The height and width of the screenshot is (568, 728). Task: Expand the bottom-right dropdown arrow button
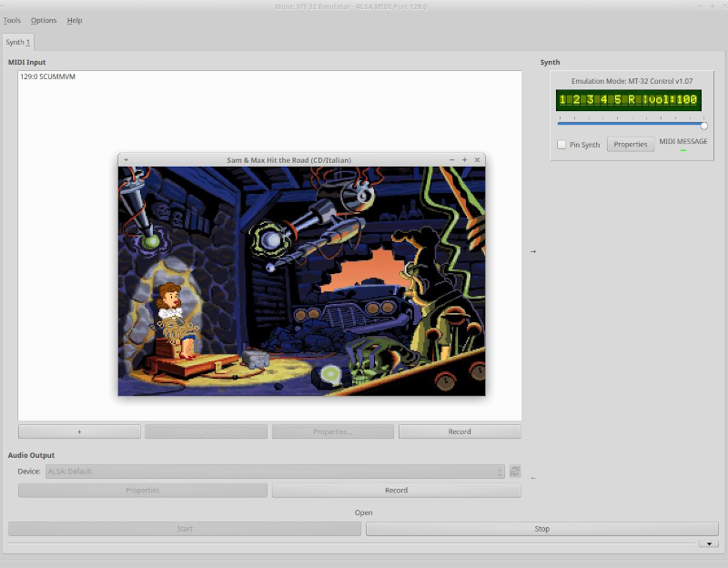(x=709, y=543)
